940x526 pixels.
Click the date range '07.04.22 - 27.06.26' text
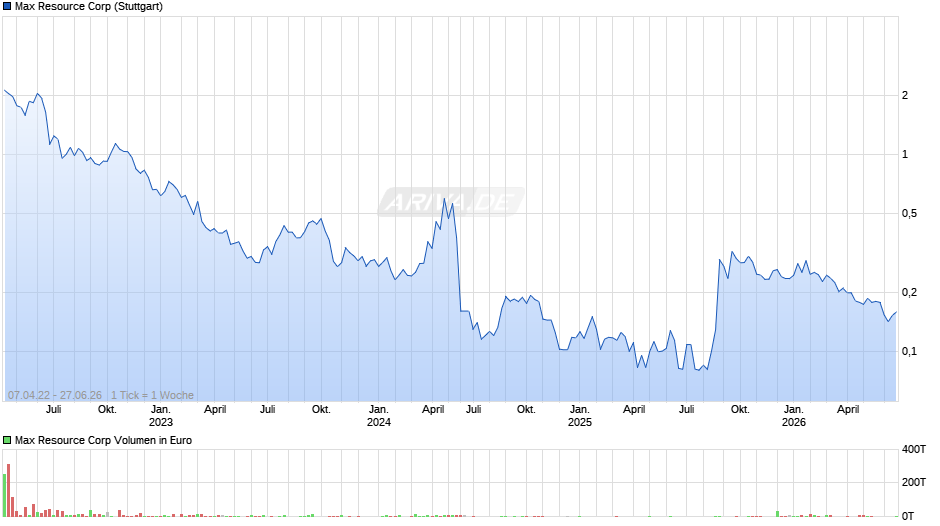pos(55,395)
